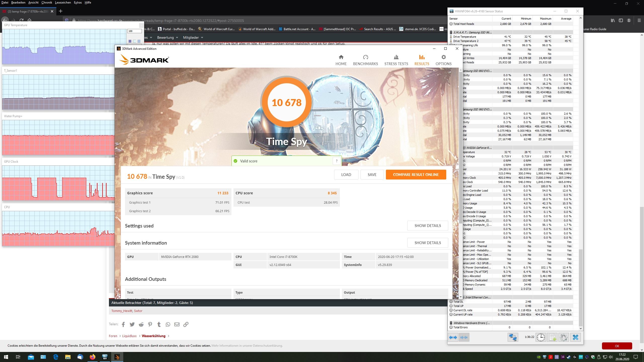Open the 3DMark HOME section
This screenshot has width=644, height=362.
341,60
